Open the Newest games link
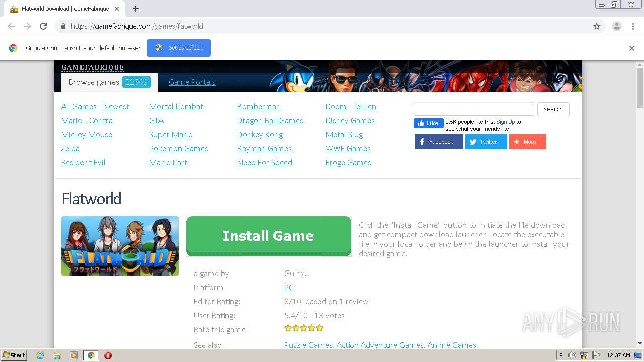This screenshot has height=362, width=644. pyautogui.click(x=116, y=107)
